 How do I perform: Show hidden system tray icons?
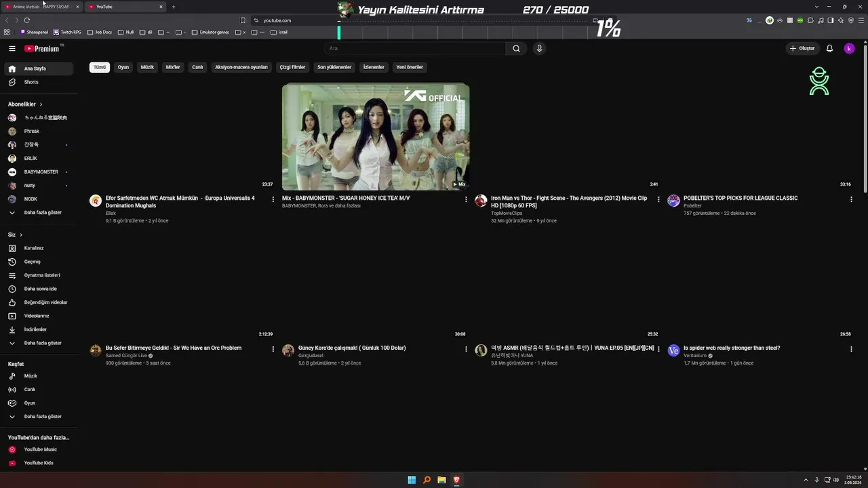pos(806,480)
